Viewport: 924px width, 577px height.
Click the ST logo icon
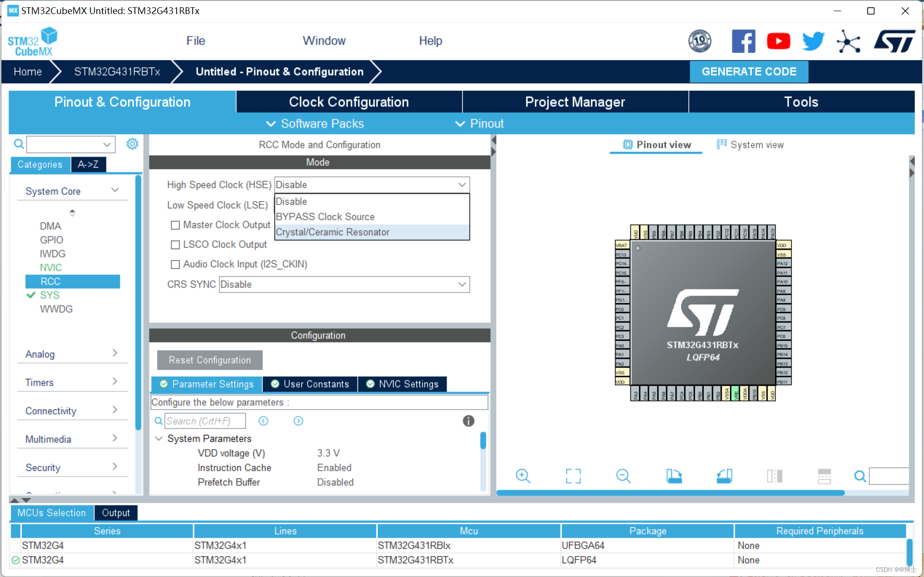[x=894, y=41]
